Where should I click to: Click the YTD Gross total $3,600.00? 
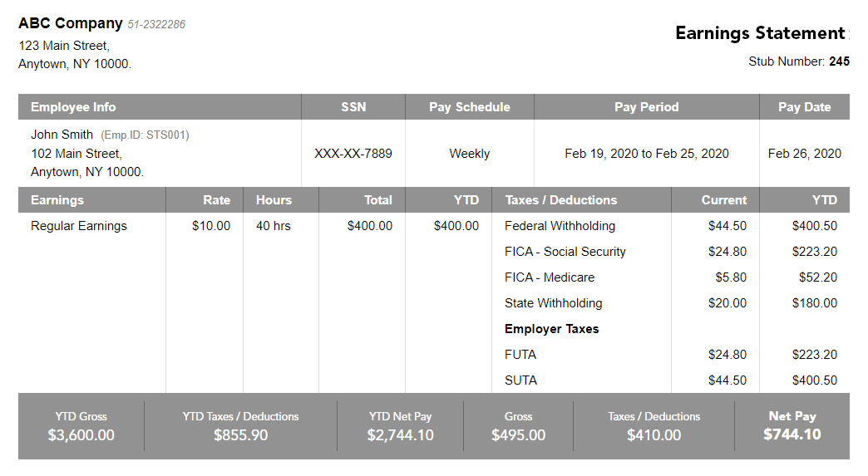click(81, 435)
